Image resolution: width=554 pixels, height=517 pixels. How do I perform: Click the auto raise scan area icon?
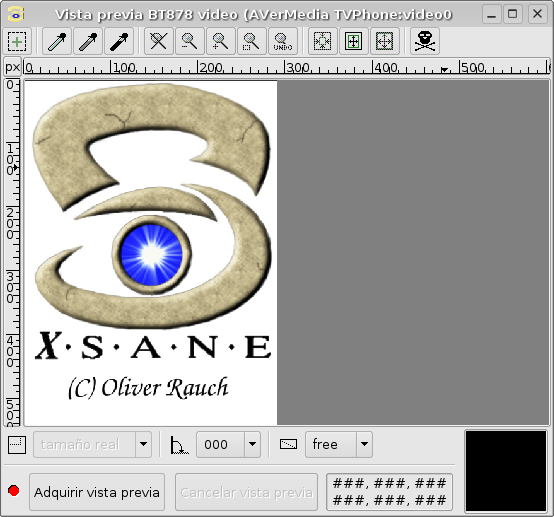pyautogui.click(x=354, y=41)
